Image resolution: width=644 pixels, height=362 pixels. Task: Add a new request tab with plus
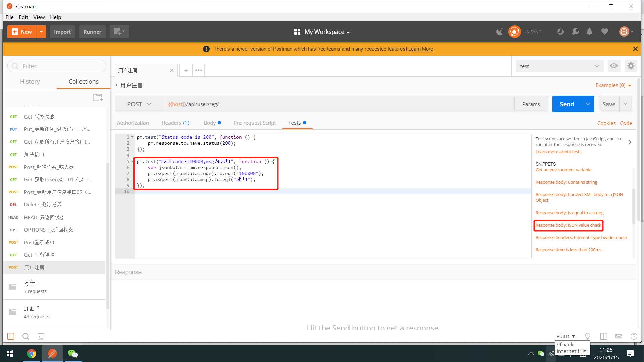(186, 70)
